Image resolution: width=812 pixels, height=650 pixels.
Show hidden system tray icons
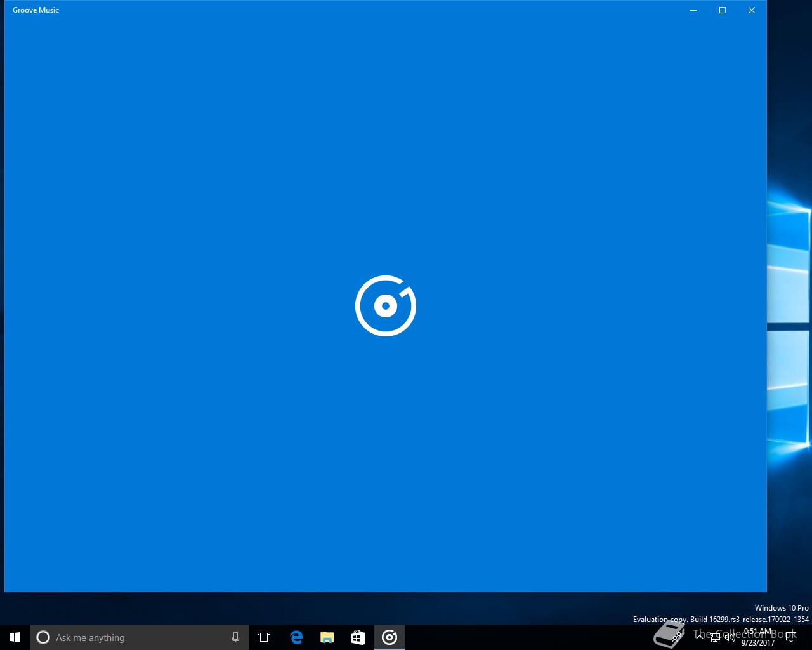pyautogui.click(x=700, y=637)
